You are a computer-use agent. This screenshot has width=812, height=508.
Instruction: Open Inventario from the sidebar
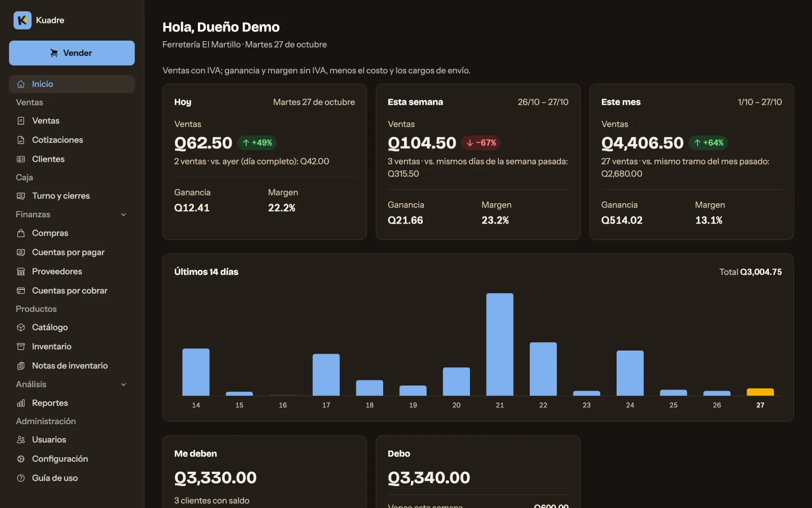[72, 347]
